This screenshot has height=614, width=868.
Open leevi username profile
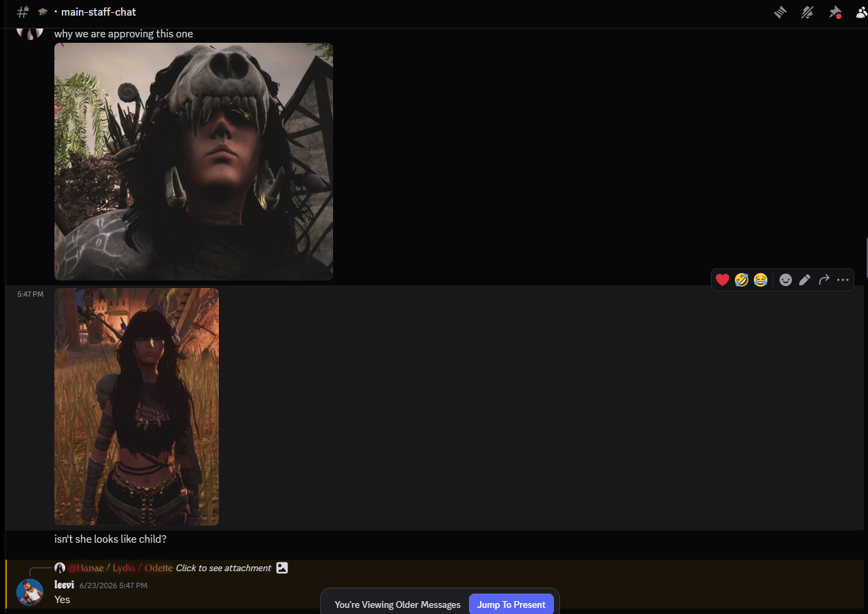coord(64,585)
